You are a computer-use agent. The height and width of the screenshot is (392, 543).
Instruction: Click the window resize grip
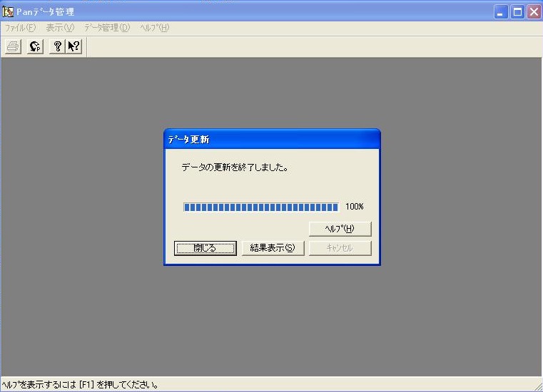[538, 387]
